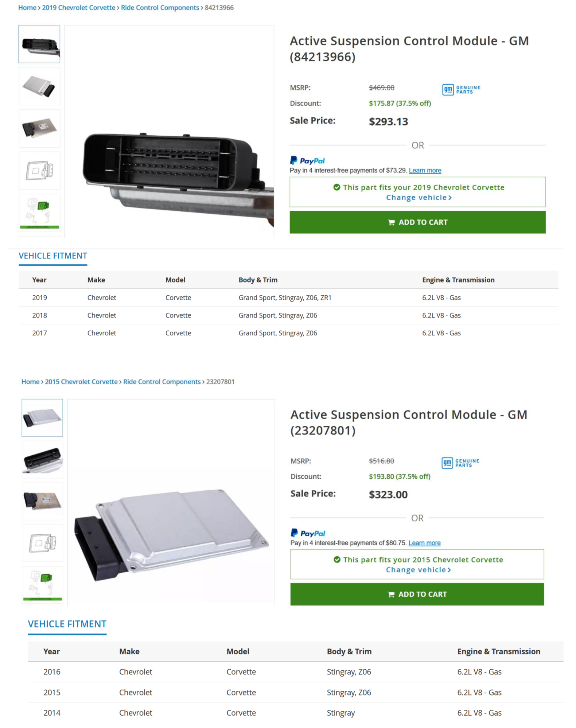Open the second Vehicle Fitment tab
This screenshot has height=728, width=576.
tap(67, 624)
